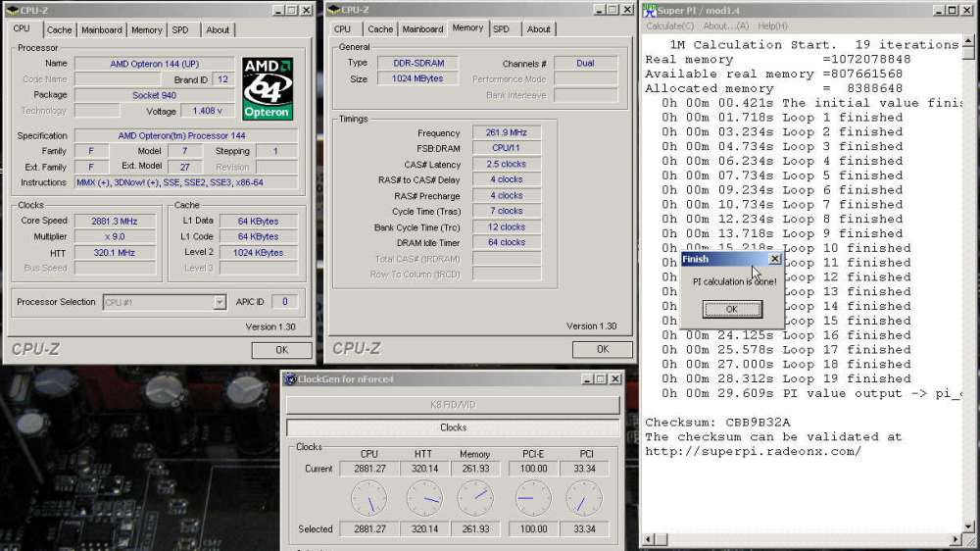Open the About tab in left CPU-Z window
Viewport: 980px width, 551px height.
(x=218, y=30)
